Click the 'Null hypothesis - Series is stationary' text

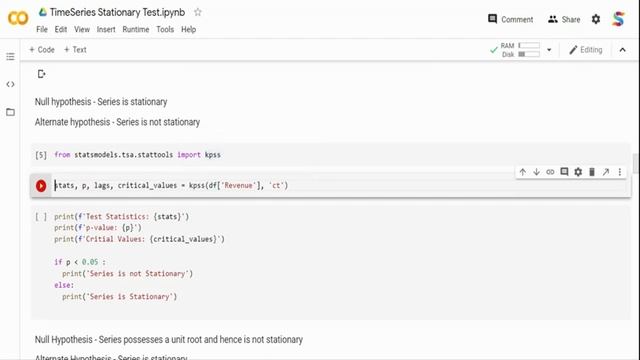point(101,102)
